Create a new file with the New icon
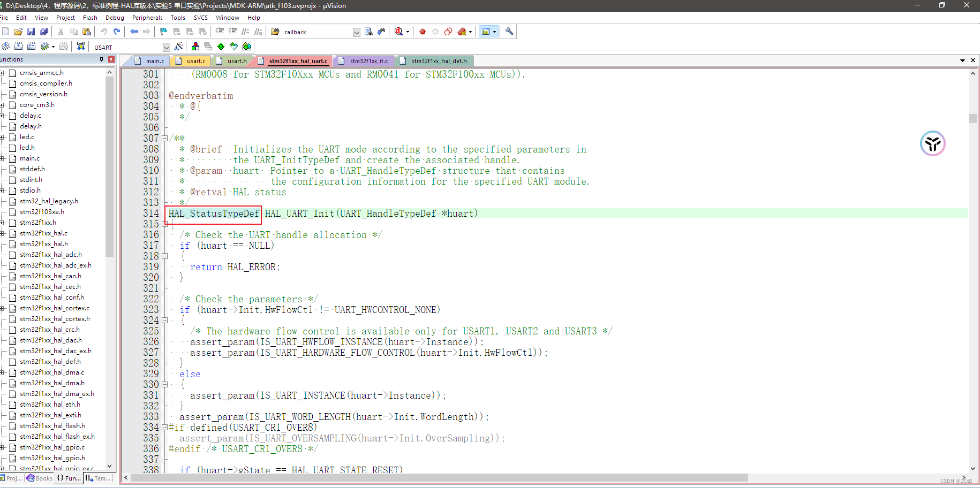 (x=5, y=32)
